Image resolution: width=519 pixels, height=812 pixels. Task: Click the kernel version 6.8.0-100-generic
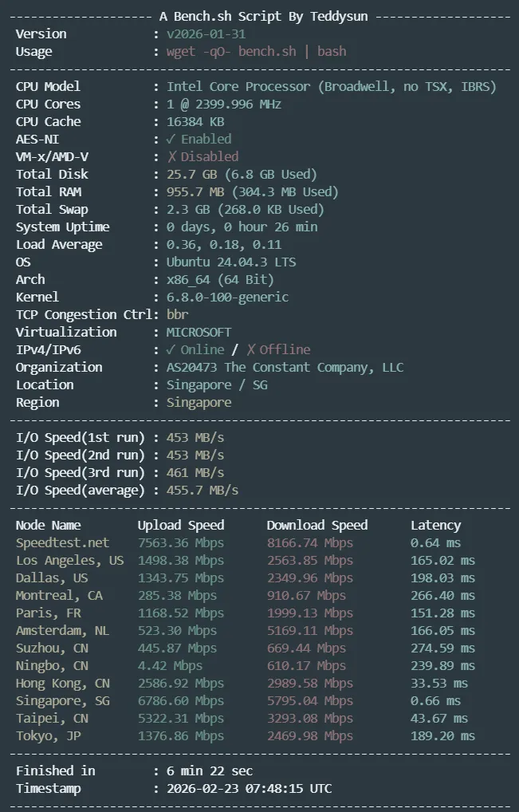[x=227, y=297]
